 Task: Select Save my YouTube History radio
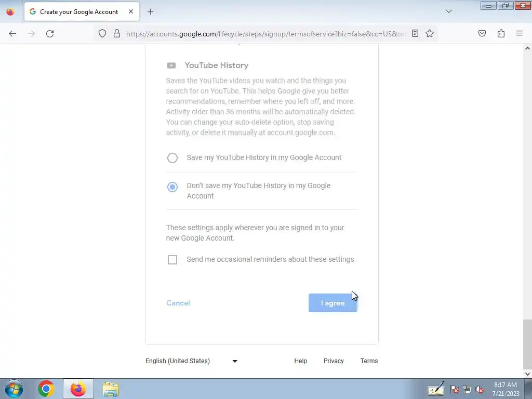(172, 158)
